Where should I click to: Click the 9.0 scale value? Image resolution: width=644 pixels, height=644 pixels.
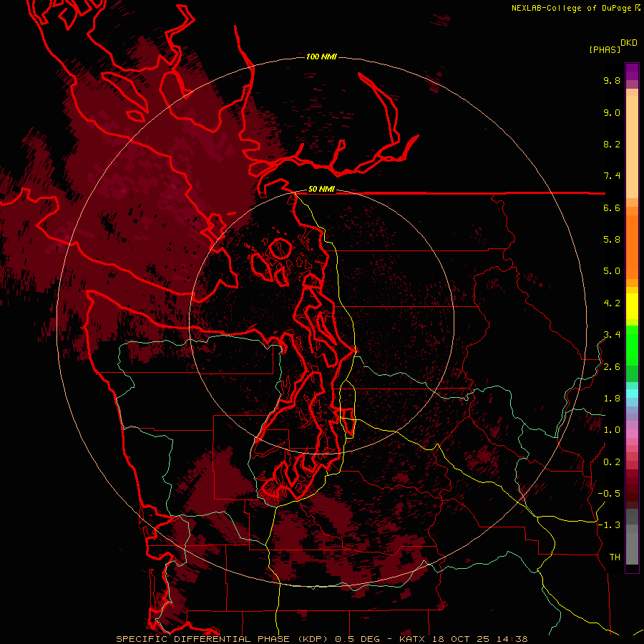pyautogui.click(x=612, y=112)
